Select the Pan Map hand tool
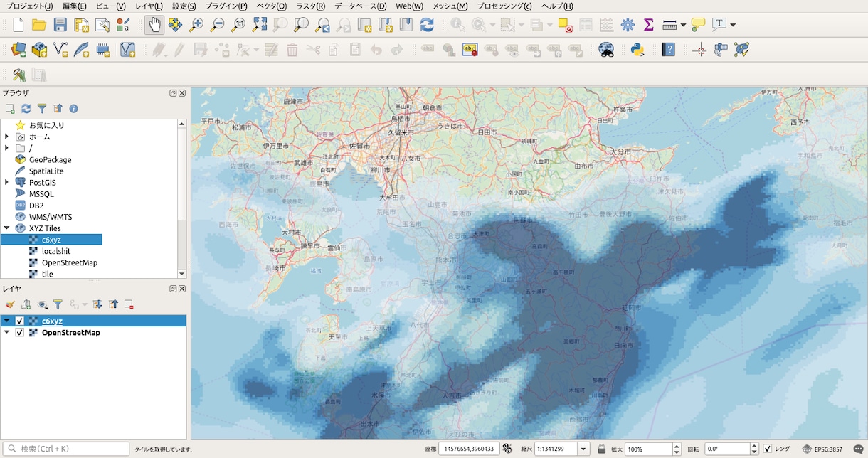 (154, 25)
